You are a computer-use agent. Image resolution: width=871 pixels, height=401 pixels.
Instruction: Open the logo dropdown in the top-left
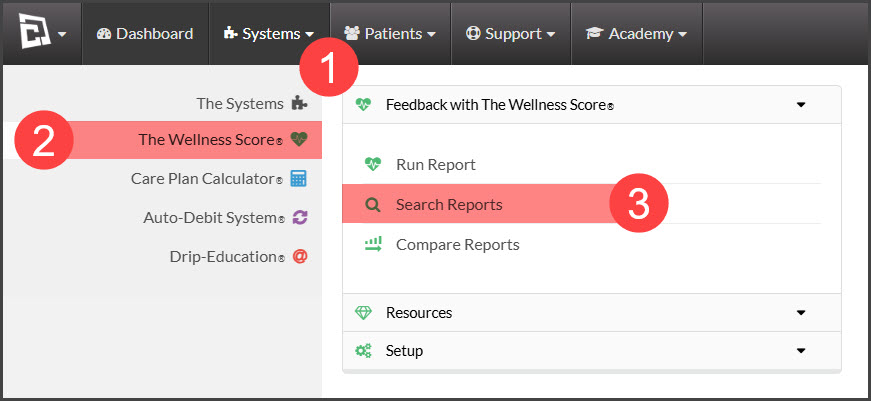[x=42, y=33]
